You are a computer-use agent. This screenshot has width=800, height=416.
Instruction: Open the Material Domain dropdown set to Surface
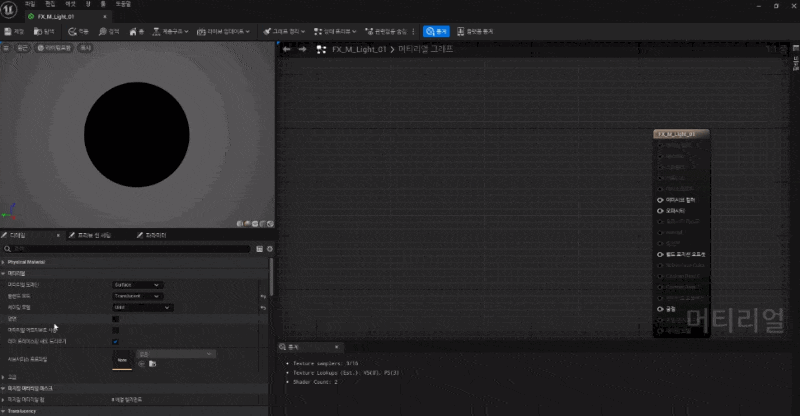pyautogui.click(x=137, y=285)
